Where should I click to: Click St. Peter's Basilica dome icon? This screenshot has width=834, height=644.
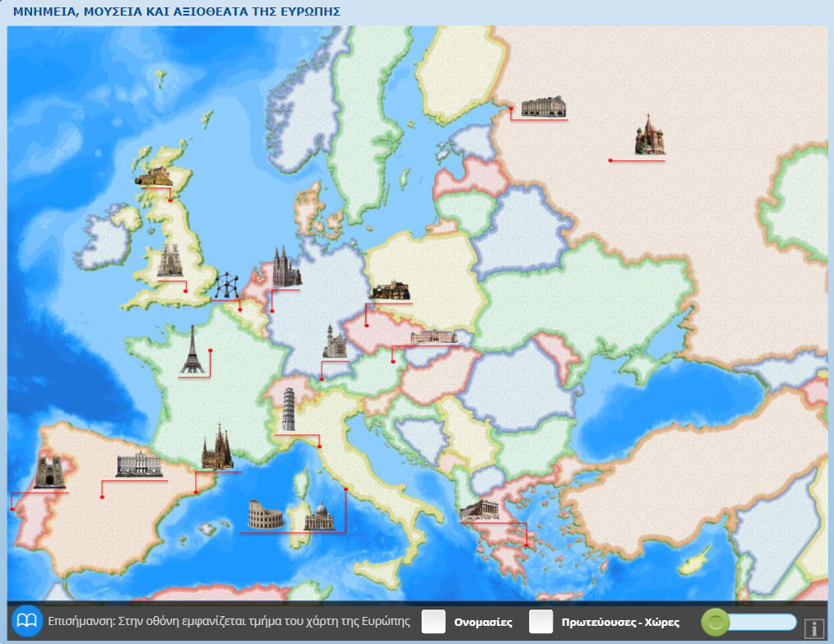click(x=320, y=517)
